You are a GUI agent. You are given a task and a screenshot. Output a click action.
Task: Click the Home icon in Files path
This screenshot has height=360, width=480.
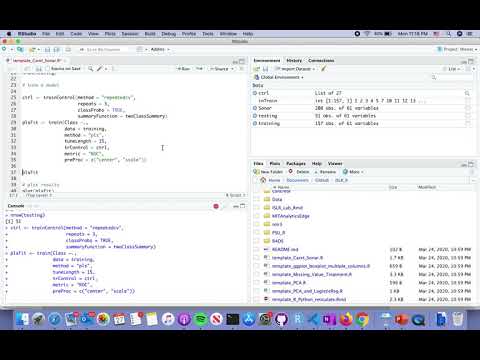263,180
